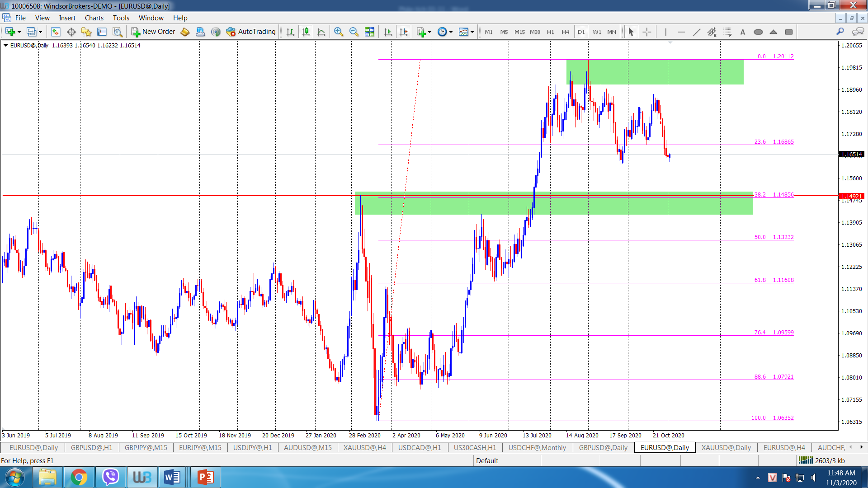
Task: Zoom out of the chart
Action: pyautogui.click(x=354, y=32)
